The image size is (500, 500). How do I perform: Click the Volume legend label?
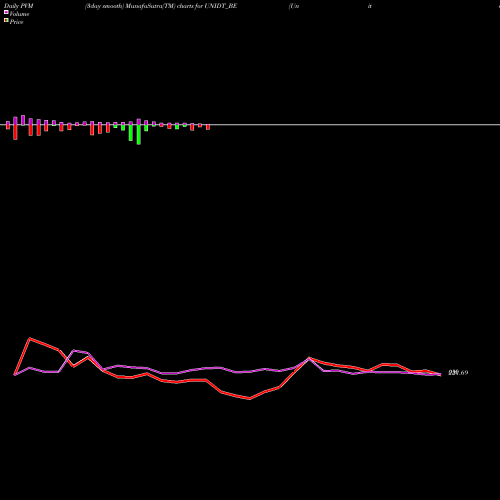click(19, 14)
